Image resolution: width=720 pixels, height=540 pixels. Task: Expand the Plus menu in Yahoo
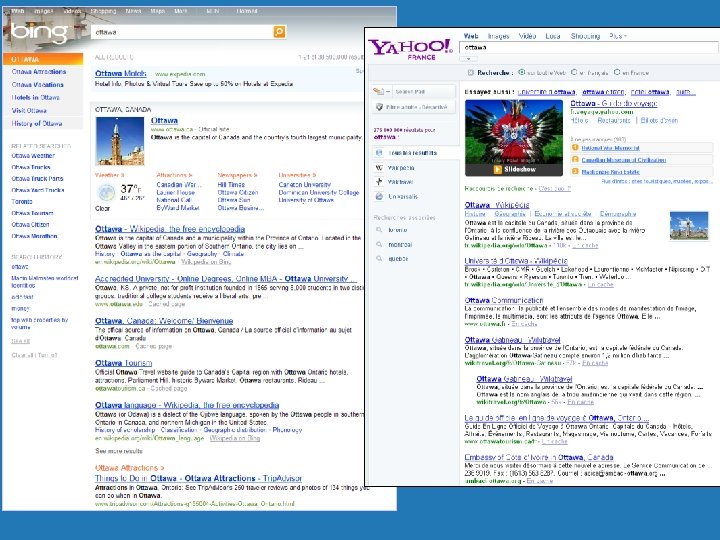tap(618, 36)
